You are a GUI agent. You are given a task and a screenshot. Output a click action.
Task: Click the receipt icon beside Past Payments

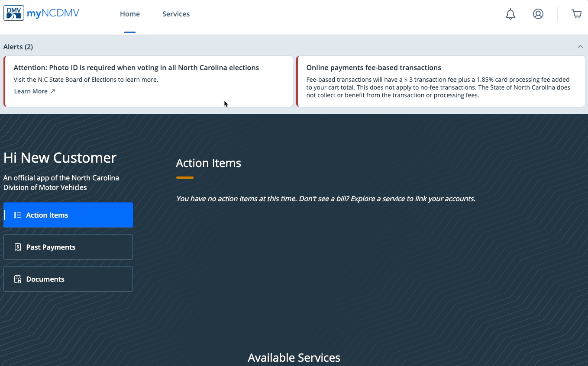pyautogui.click(x=18, y=247)
